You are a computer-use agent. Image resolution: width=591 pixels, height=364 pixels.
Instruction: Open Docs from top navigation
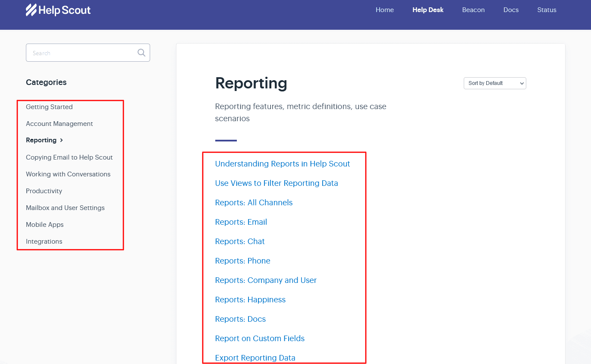coord(511,10)
